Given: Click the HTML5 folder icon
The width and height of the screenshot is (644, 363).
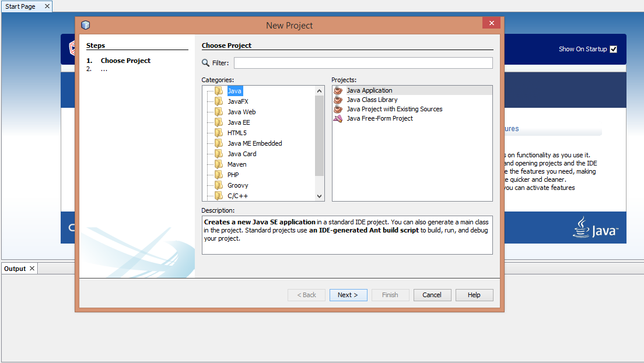Looking at the screenshot, I should pyautogui.click(x=219, y=133).
